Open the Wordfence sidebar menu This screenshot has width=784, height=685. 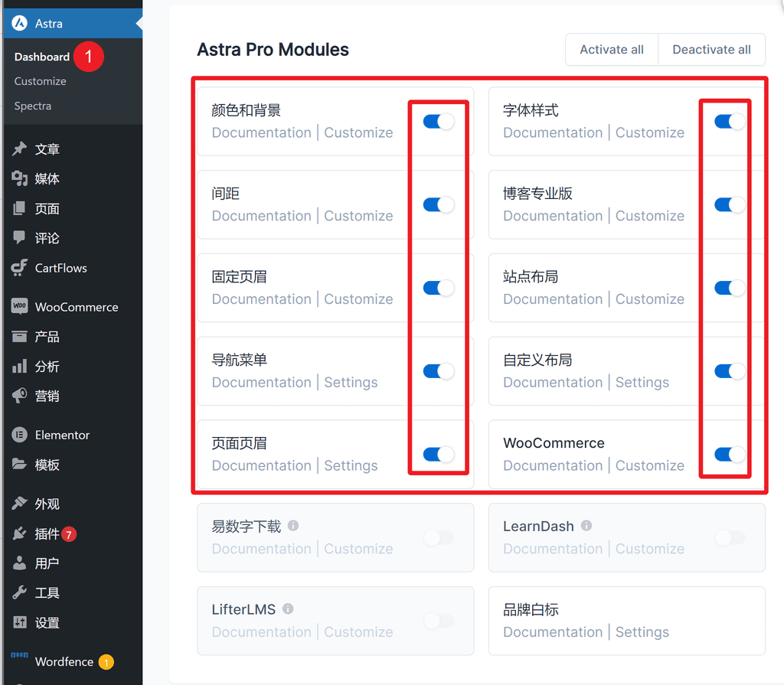pos(73,661)
